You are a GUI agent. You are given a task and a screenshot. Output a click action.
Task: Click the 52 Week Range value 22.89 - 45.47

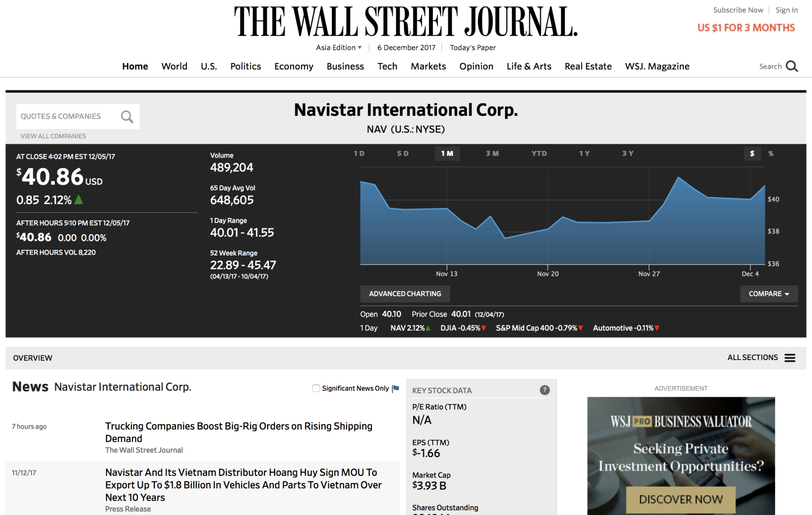click(x=243, y=265)
